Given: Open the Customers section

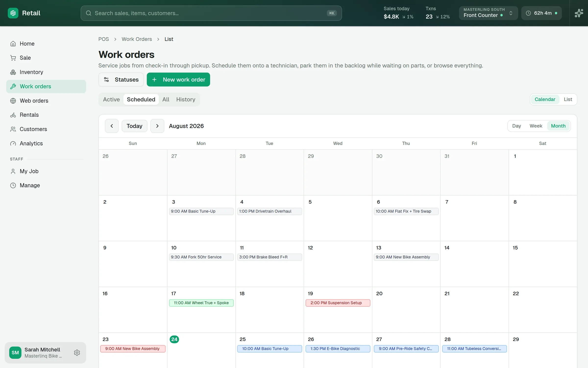Looking at the screenshot, I should [46, 129].
